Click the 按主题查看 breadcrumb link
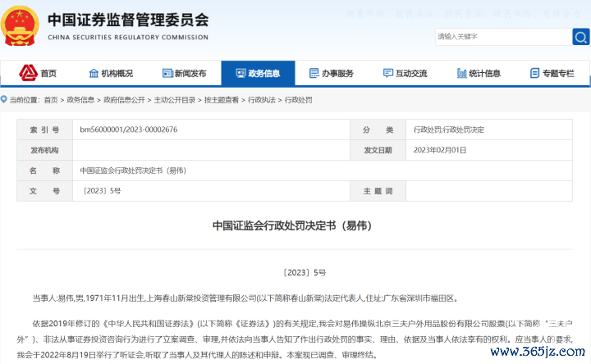 coord(222,100)
